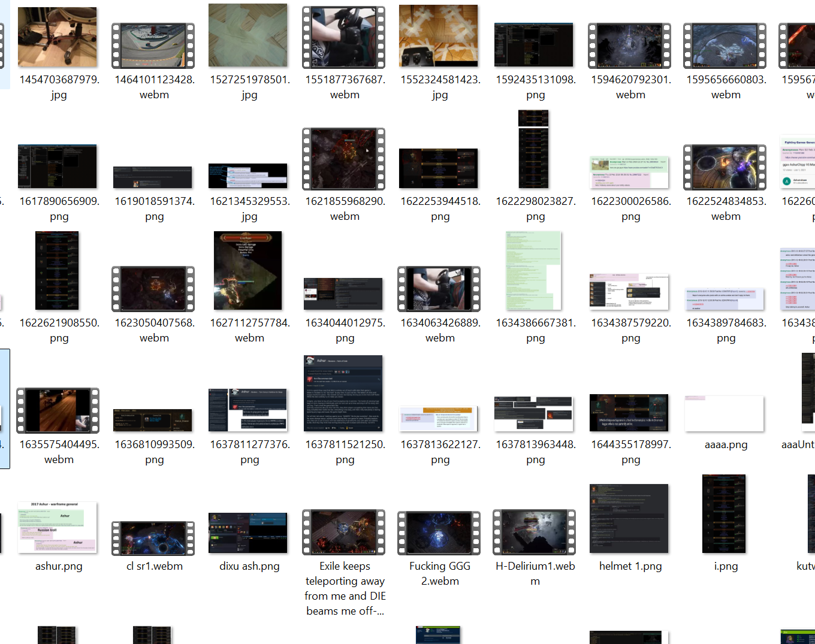Select the 1627112757784.webm thumbnail
The height and width of the screenshot is (644, 815).
tap(248, 271)
